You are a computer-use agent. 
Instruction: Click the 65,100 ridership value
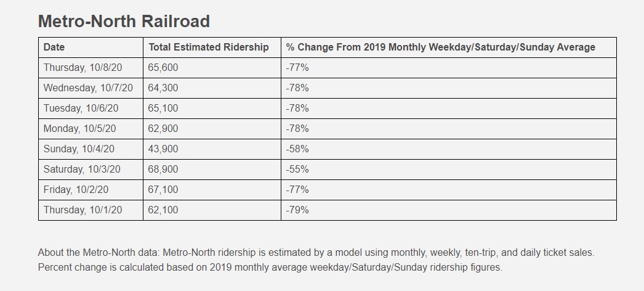(163, 109)
